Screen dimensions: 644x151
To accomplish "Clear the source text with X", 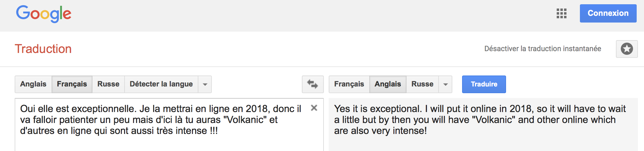I will (314, 108).
